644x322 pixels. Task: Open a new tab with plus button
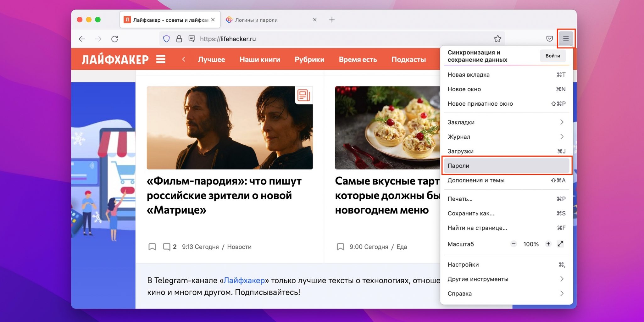pos(332,20)
